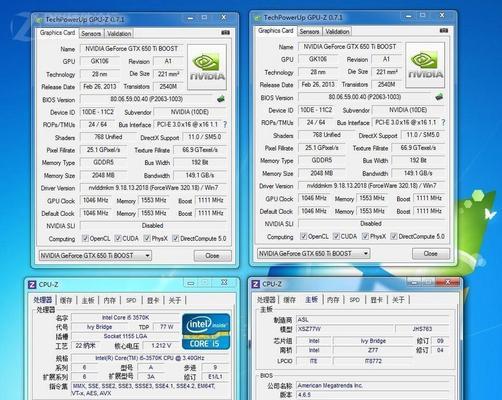Screen dimensions: 502x400
Task: Click the Bus Interface question mark in left GPU-Z
Action: [x=225, y=124]
